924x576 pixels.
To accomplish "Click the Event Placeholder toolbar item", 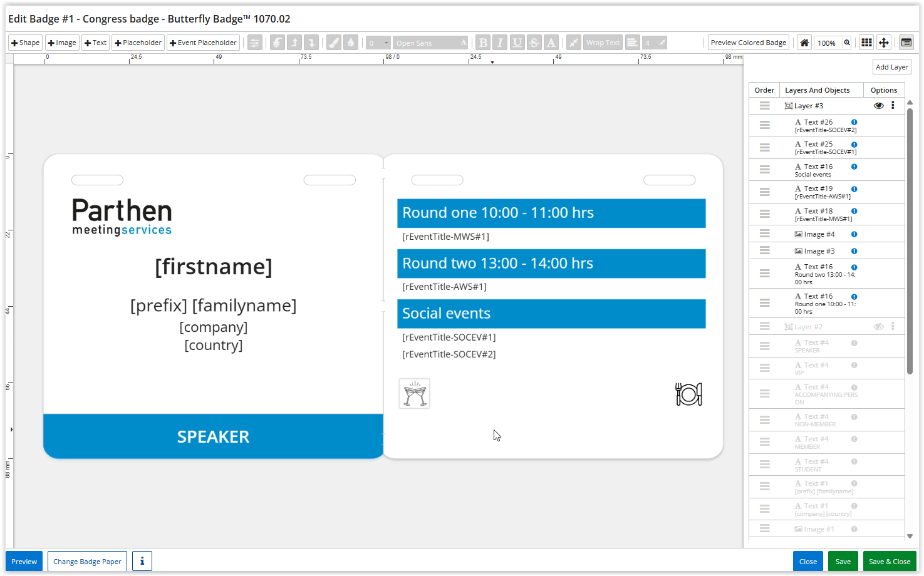I will pyautogui.click(x=203, y=43).
